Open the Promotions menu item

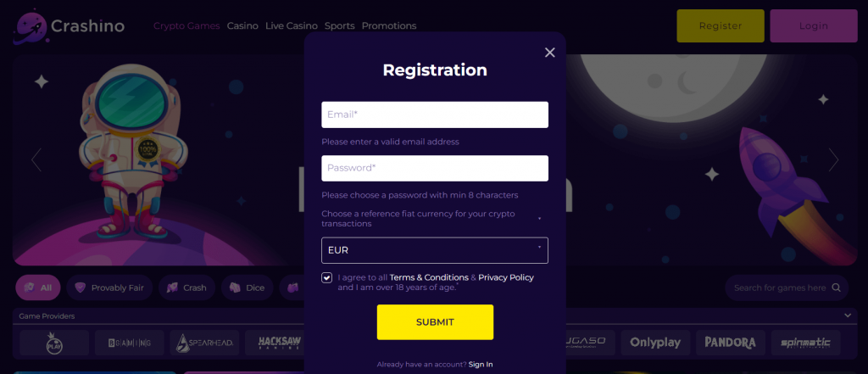point(389,26)
